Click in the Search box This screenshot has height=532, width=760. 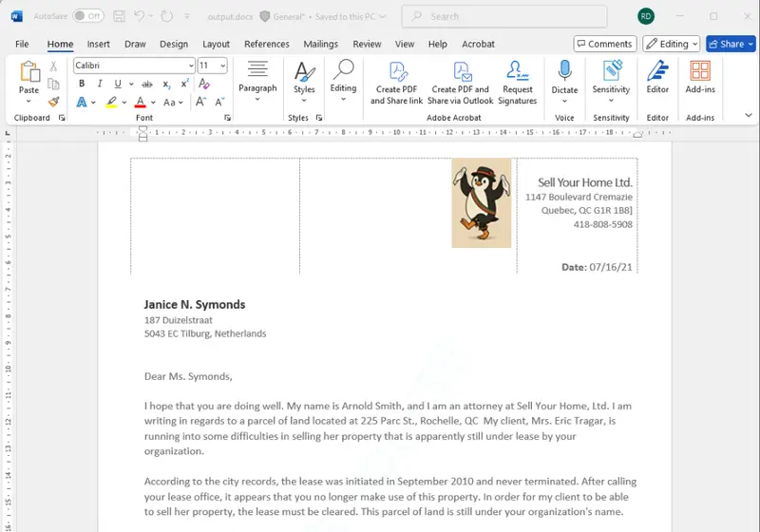[504, 16]
